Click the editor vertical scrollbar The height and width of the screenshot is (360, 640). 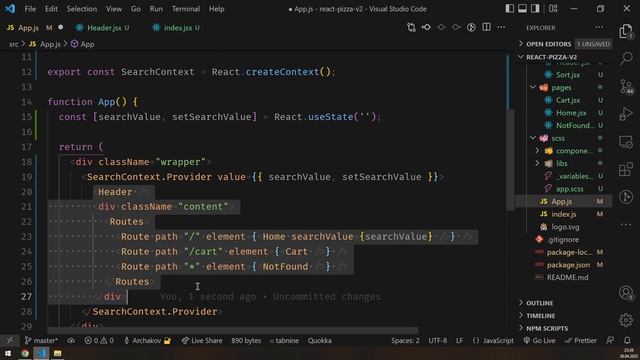pyautogui.click(x=510, y=159)
